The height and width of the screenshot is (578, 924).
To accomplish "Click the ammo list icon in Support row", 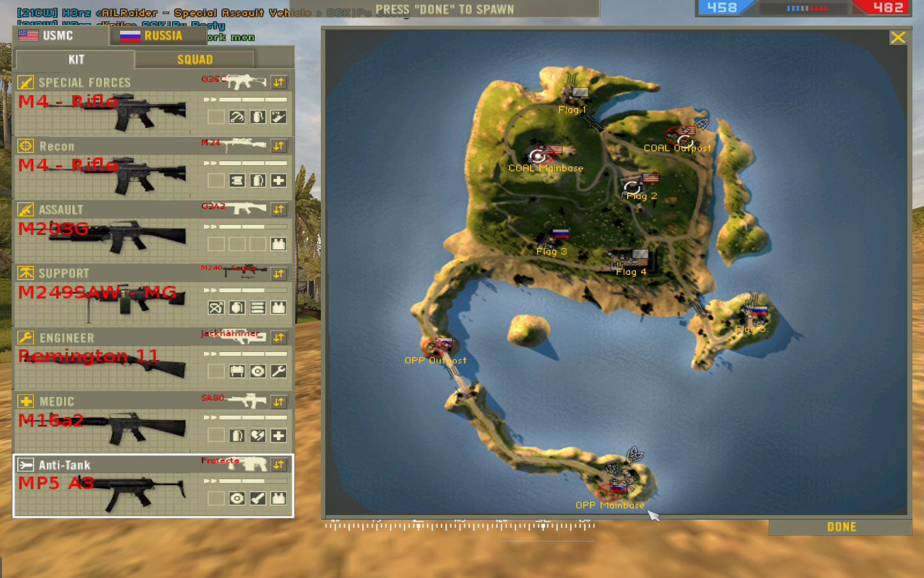I will point(257,308).
